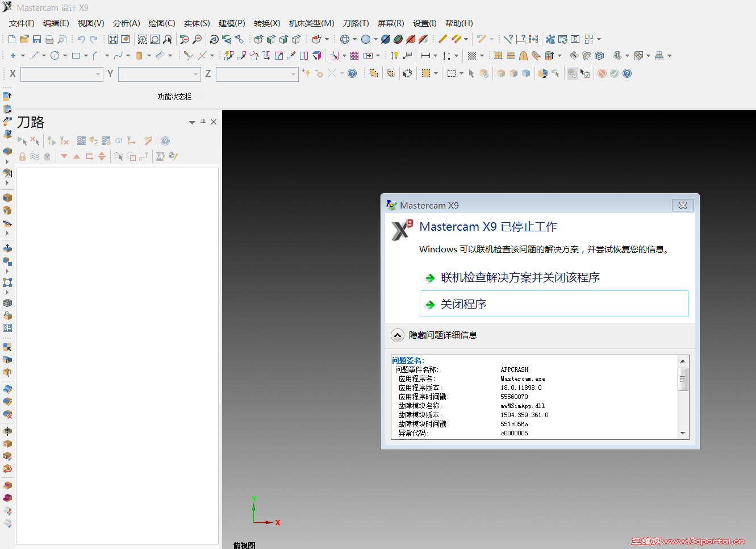
Task: Click the red cancel circle icon
Action: (x=602, y=73)
